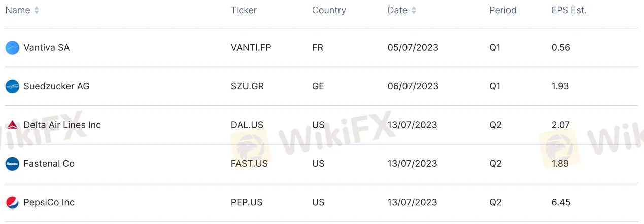Open the PepsiCo Inc company link

49,202
